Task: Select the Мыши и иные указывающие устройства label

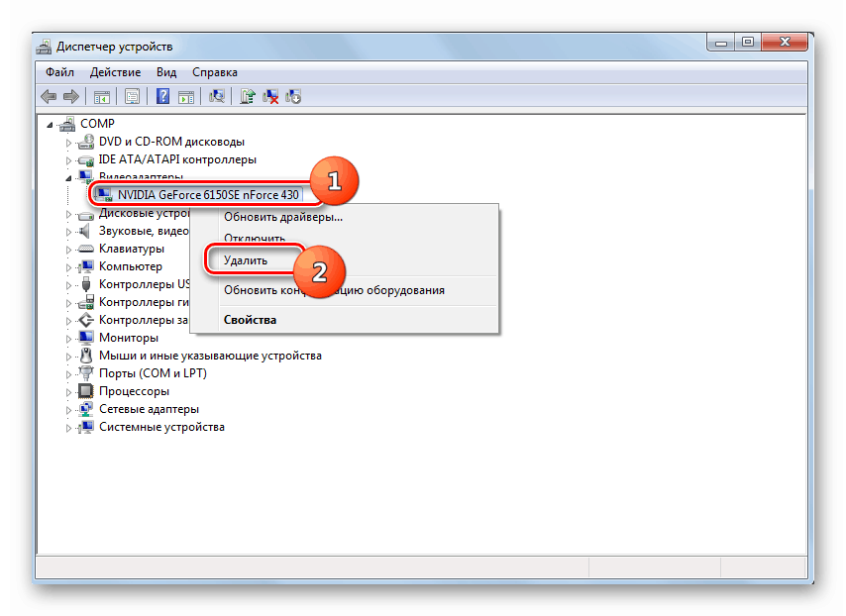Action: (x=210, y=356)
